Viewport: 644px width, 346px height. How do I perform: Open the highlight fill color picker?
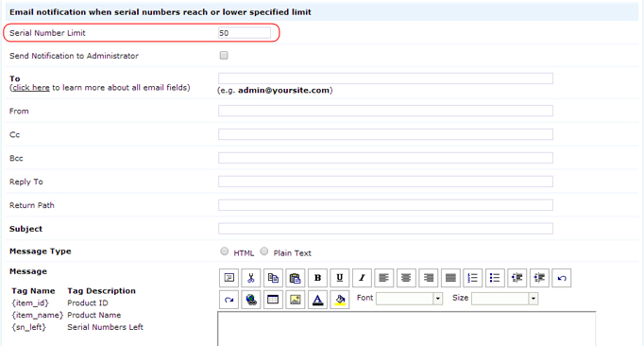point(340,300)
